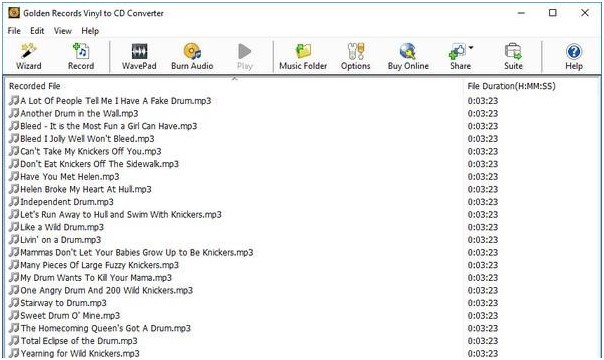Open the NCH Suite toolbox
The image size is (604, 360).
coord(513,57)
